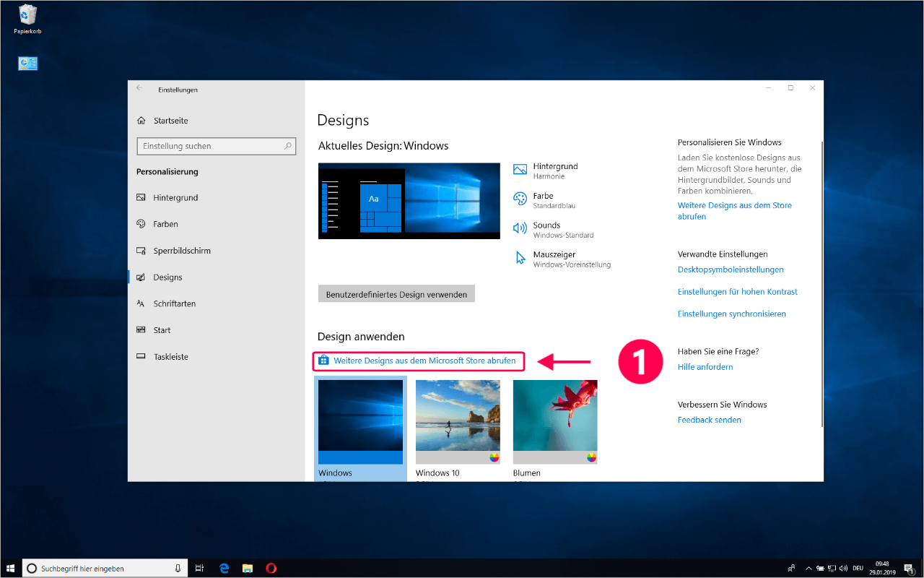This screenshot has height=578, width=924.
Task: Open the Sperrbildschirm sidebar page
Action: [x=173, y=251]
